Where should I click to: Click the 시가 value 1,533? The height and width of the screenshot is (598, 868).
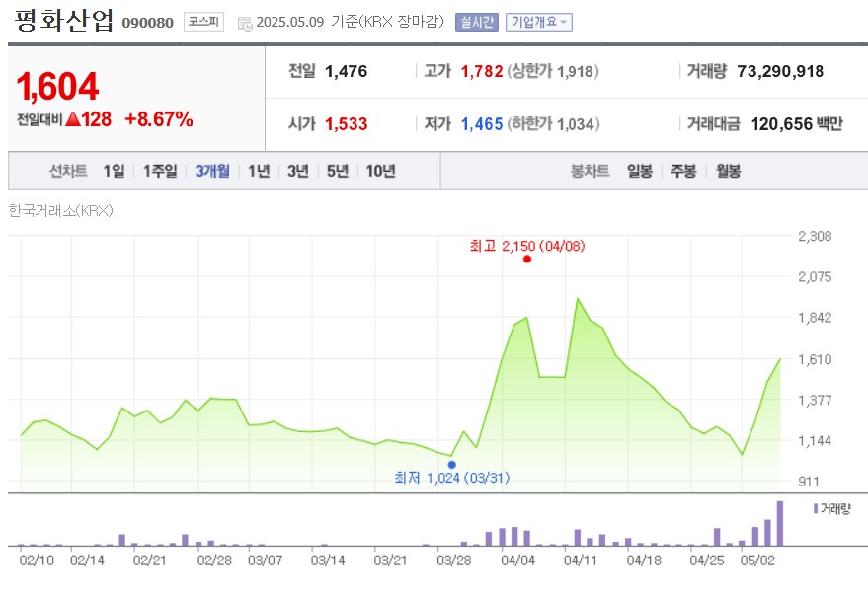[x=346, y=124]
